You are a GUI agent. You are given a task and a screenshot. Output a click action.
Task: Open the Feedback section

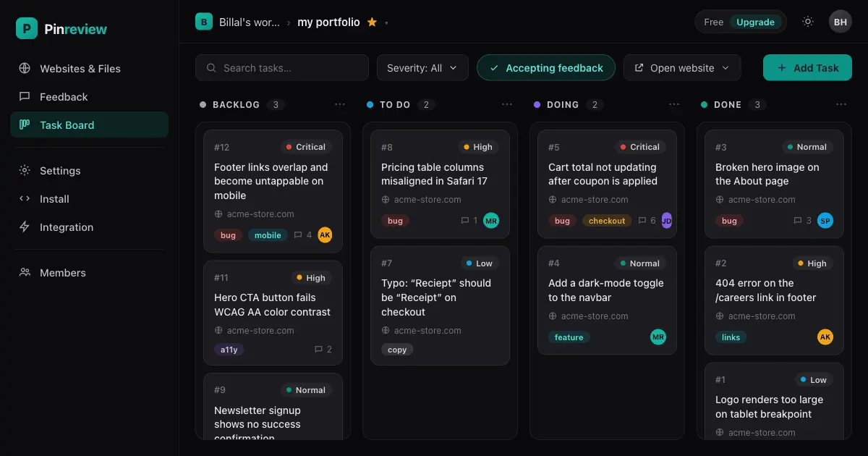pyautogui.click(x=89, y=97)
